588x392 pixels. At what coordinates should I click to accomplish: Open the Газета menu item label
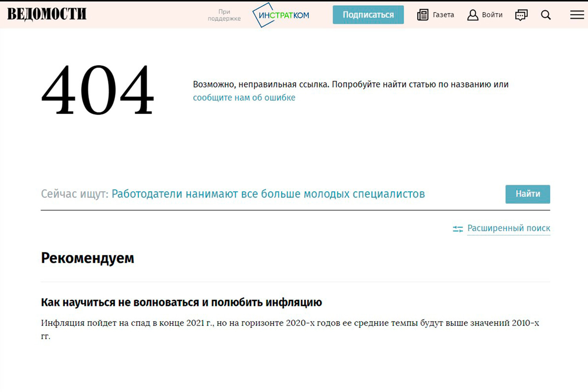click(x=443, y=15)
